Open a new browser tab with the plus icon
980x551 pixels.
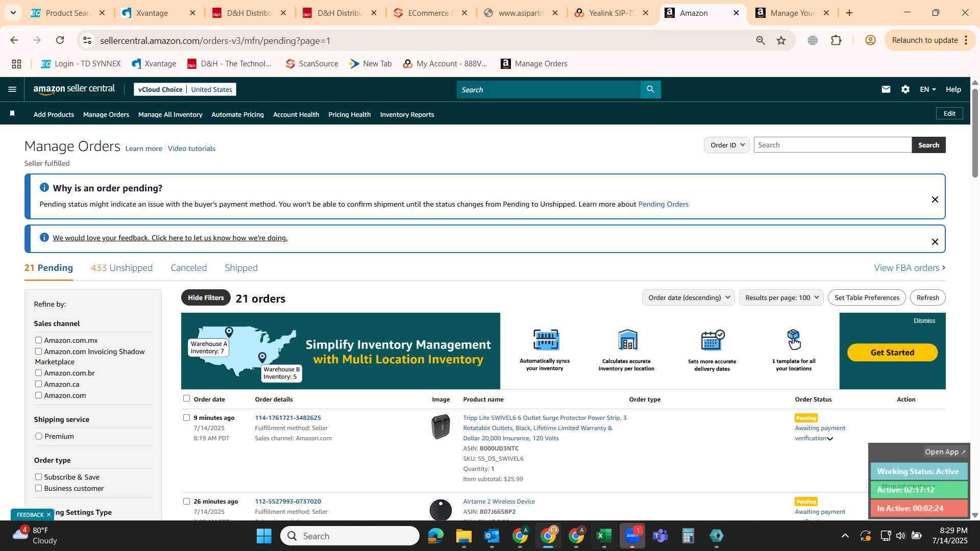(849, 13)
